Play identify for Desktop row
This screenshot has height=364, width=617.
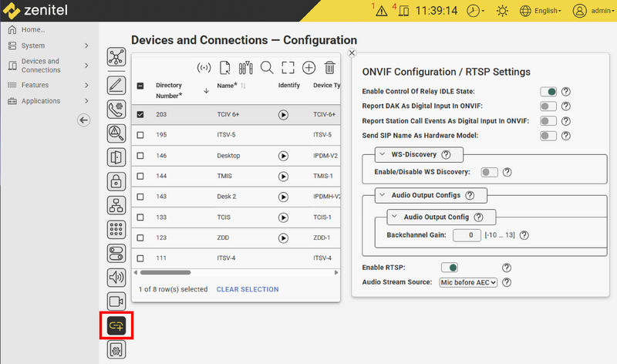pos(283,156)
